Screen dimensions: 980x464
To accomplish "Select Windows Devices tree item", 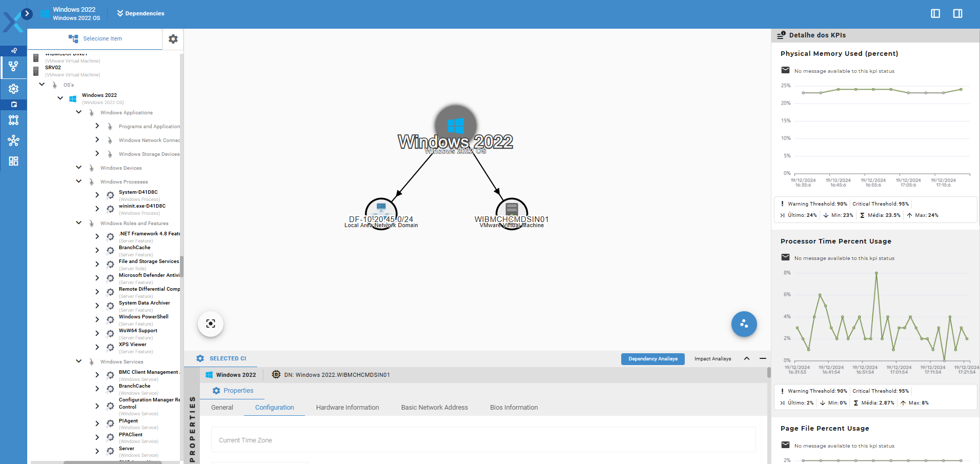I will click(121, 168).
